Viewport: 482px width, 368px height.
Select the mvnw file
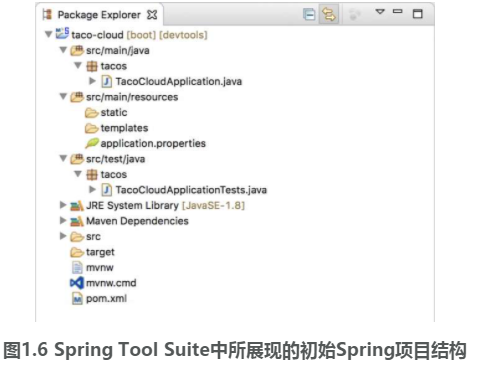(x=100, y=268)
